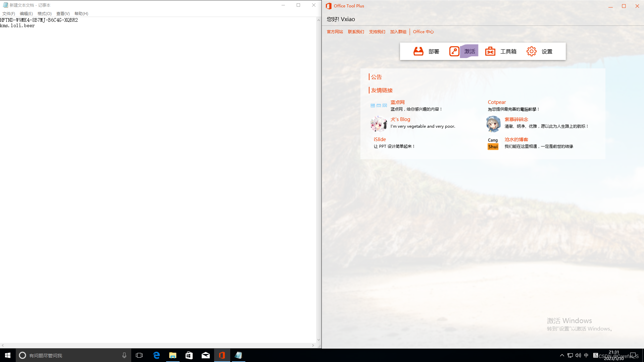Switch to Notepad taskbar icon
Viewport: 644px width, 362px height.
click(x=238, y=355)
